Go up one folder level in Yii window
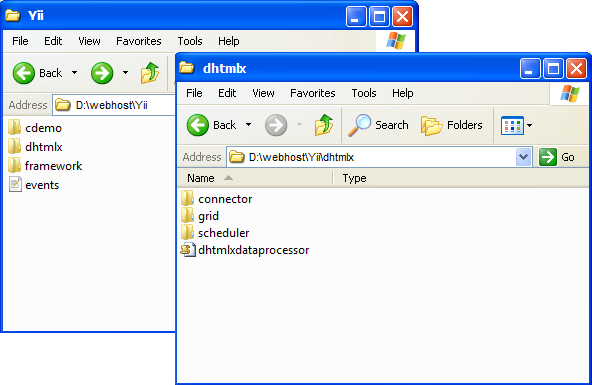Viewport: 592px width, 385px height. pos(150,73)
